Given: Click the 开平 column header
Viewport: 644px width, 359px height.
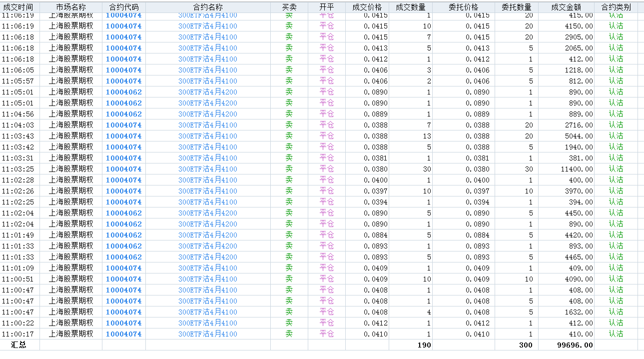Looking at the screenshot, I should point(327,7).
